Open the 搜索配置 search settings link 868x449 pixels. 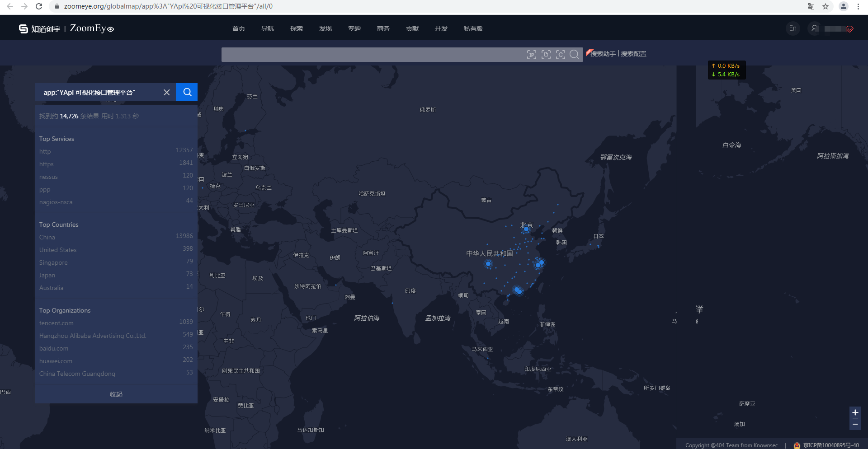(633, 54)
